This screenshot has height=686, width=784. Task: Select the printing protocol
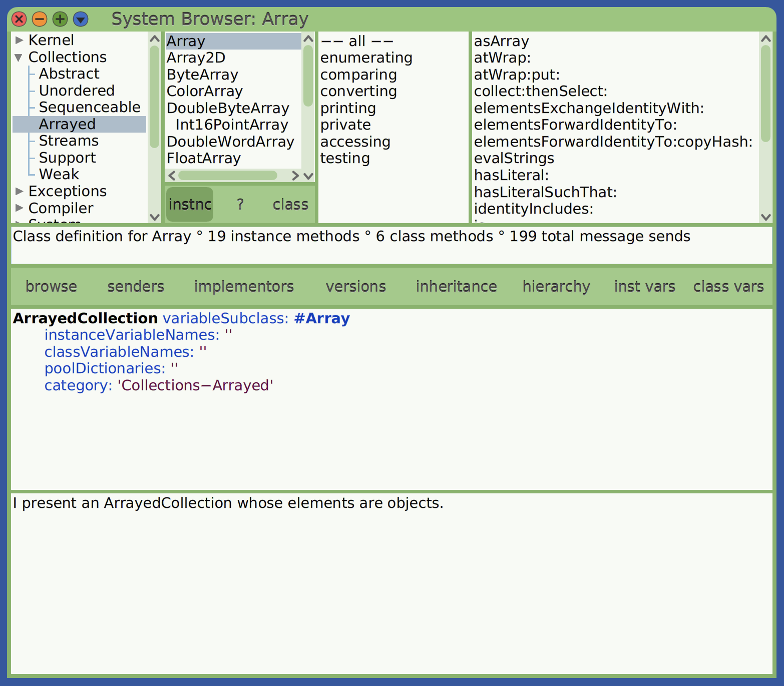[x=348, y=108]
